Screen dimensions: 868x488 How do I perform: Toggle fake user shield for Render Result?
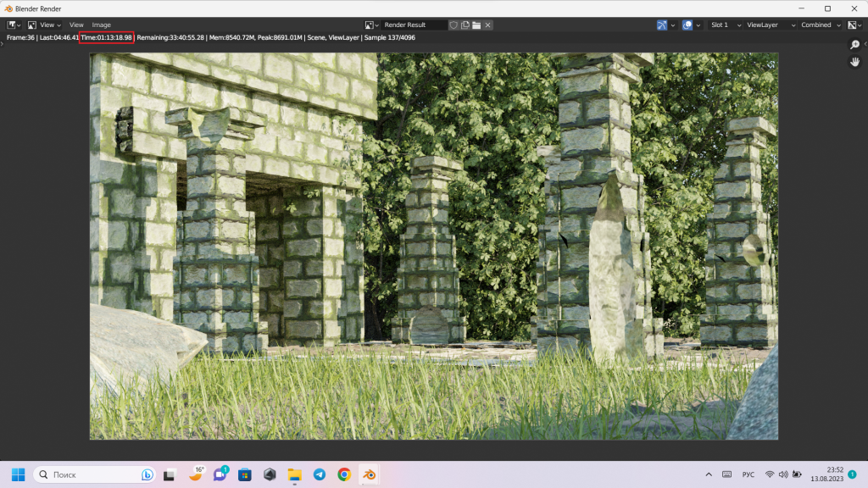tap(454, 25)
